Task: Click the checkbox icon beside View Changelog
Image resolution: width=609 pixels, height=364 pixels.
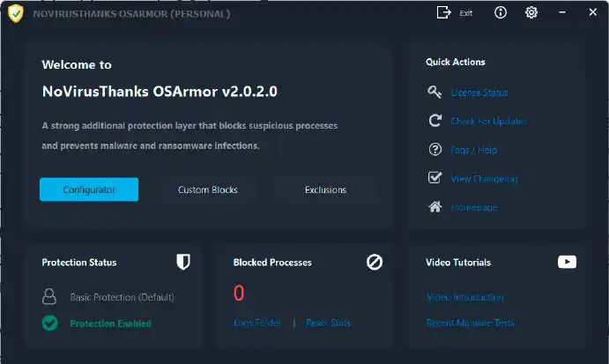Action: pyautogui.click(x=435, y=177)
